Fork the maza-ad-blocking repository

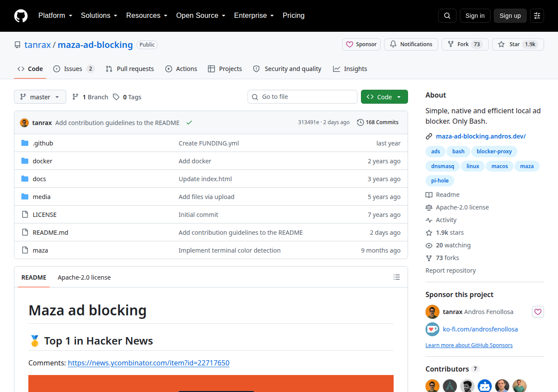click(x=465, y=44)
